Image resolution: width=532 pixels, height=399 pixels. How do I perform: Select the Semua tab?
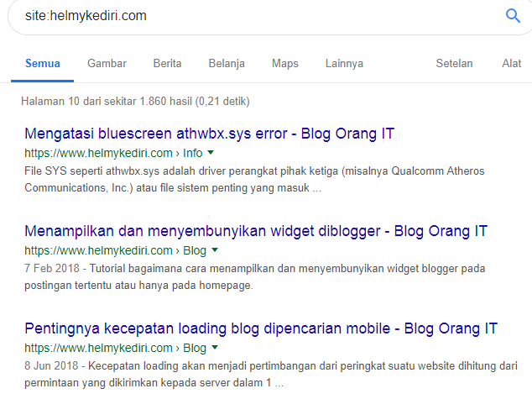(43, 64)
